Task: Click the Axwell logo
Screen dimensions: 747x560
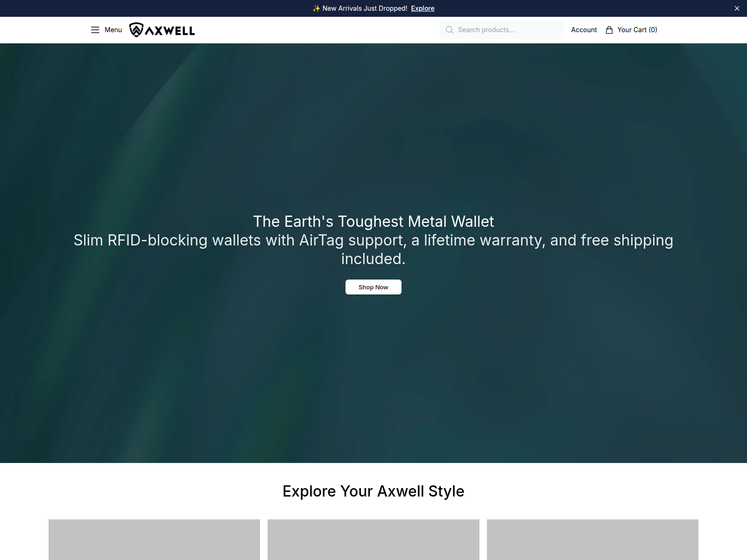Action: pos(162,30)
